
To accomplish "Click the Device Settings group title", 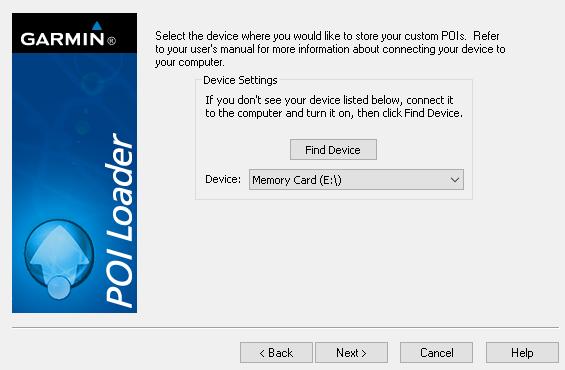I will pos(240,80).
